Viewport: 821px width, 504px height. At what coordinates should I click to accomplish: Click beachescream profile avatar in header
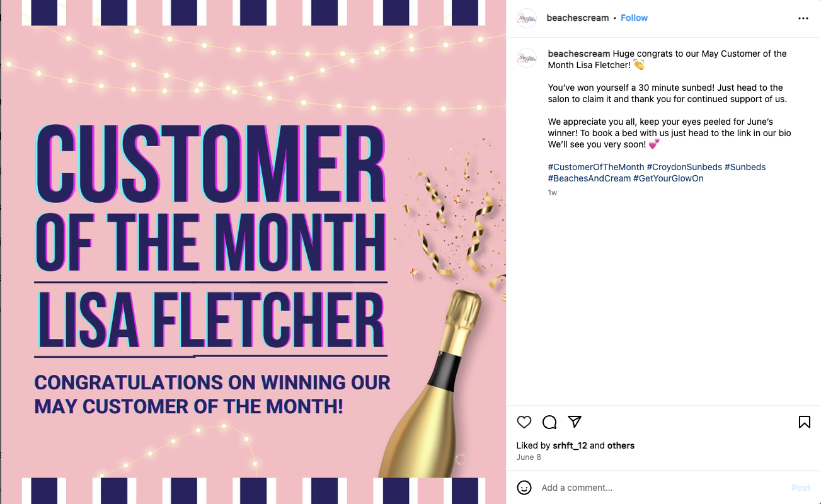527,18
